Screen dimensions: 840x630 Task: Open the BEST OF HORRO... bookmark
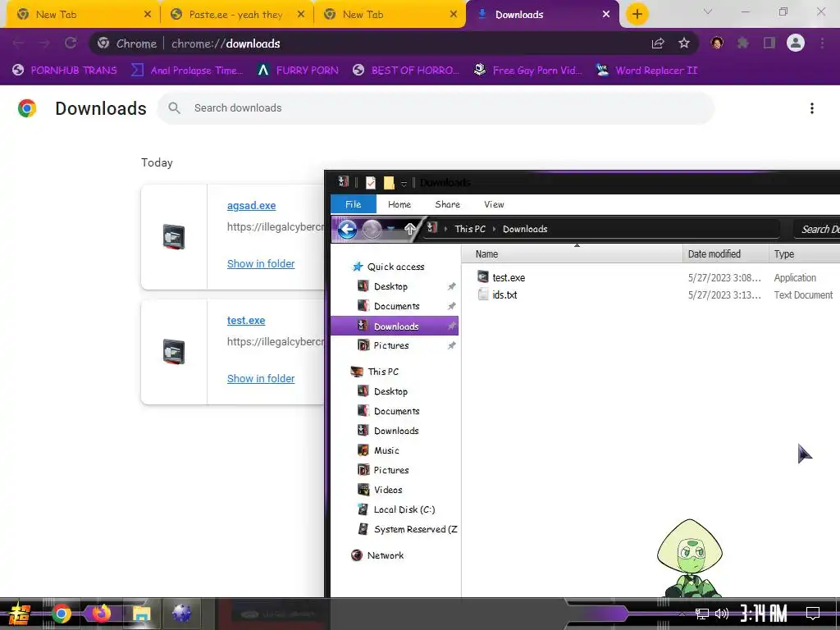[x=406, y=71]
